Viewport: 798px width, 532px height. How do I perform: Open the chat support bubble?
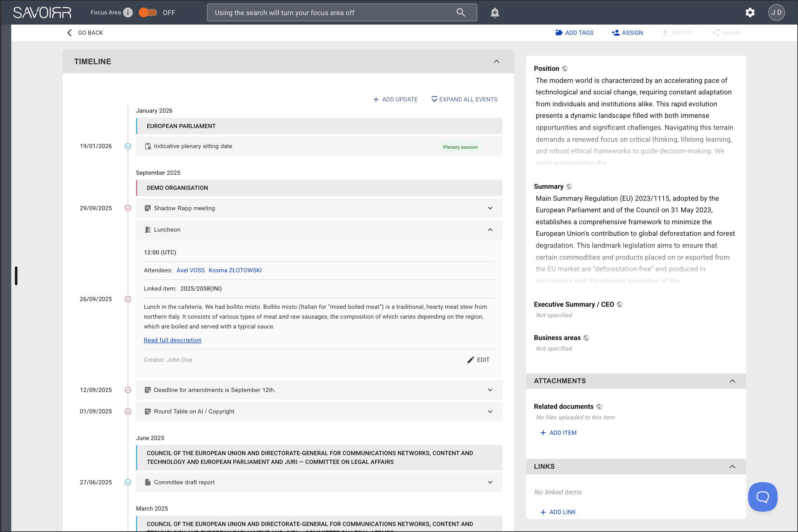tap(762, 497)
